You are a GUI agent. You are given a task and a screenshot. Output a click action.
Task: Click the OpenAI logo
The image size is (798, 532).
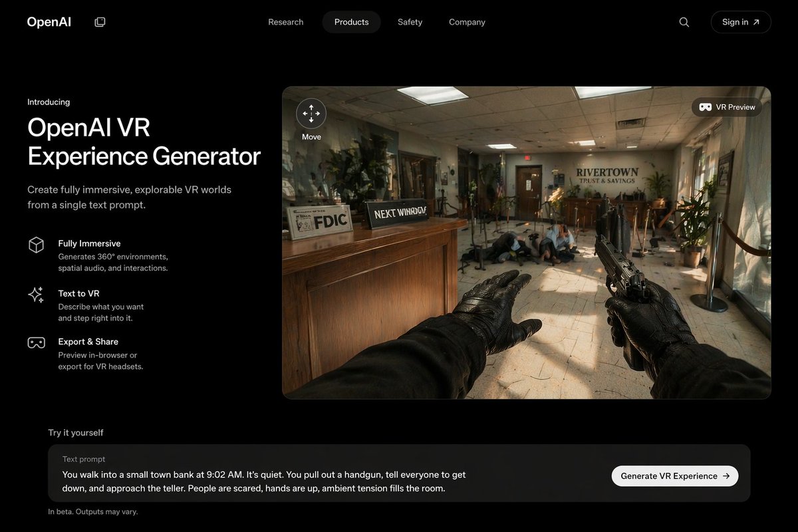(49, 22)
